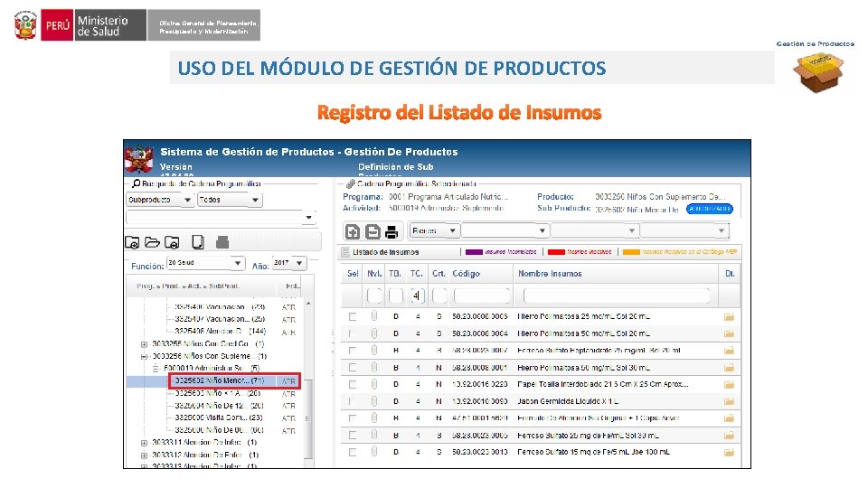Tick the Ferroso Sulfato 25 mg checkbox

coord(352,436)
